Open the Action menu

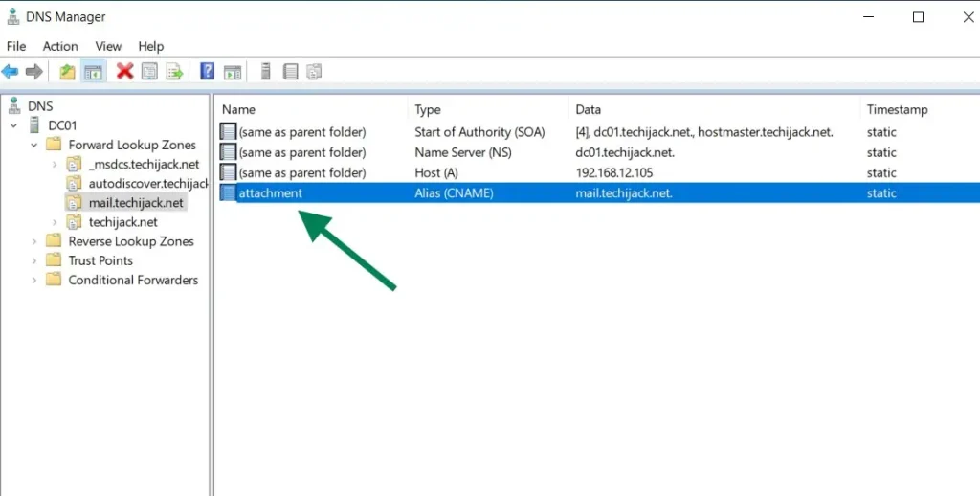(60, 46)
